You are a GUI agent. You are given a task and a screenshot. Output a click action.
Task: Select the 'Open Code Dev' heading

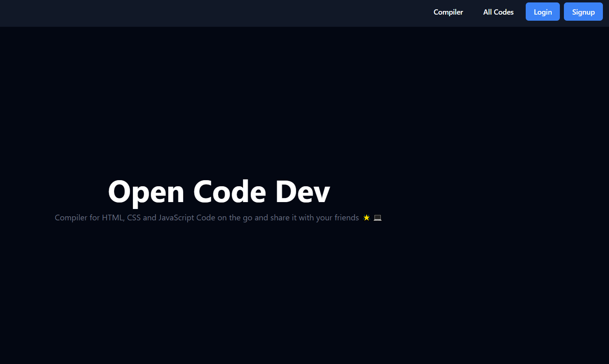point(219,191)
